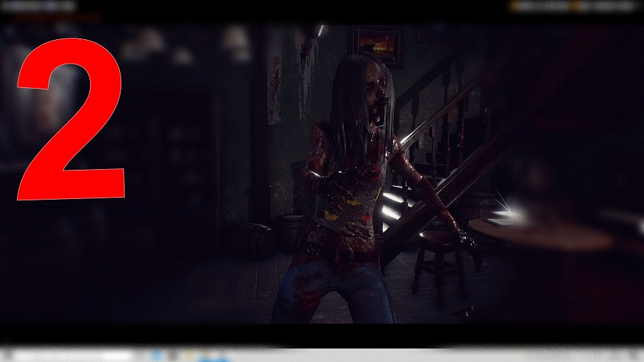Open the light-blue icon beside taskbar search
Viewport: 644px width, 362px height.
pos(156,355)
